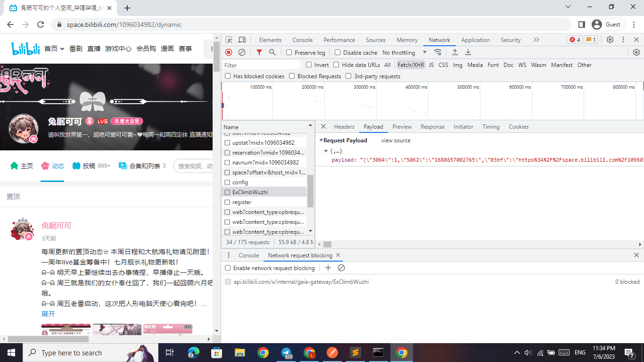Screen dimensions: 644x362
Task: Toggle the device toolbar
Action: point(242,40)
